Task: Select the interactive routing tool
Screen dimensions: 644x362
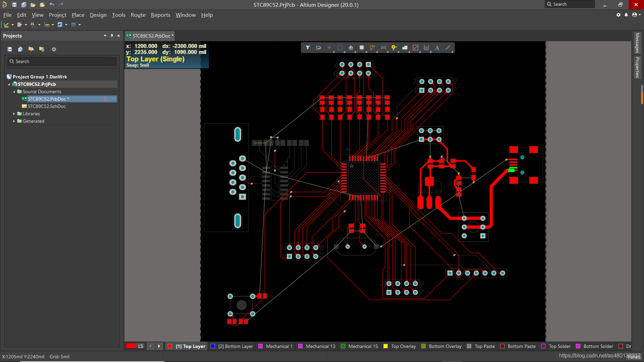Action: 372,48
